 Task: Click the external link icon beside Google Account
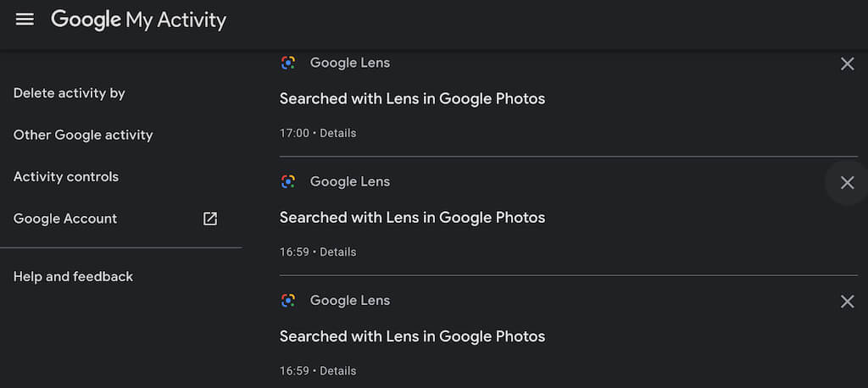(x=210, y=219)
